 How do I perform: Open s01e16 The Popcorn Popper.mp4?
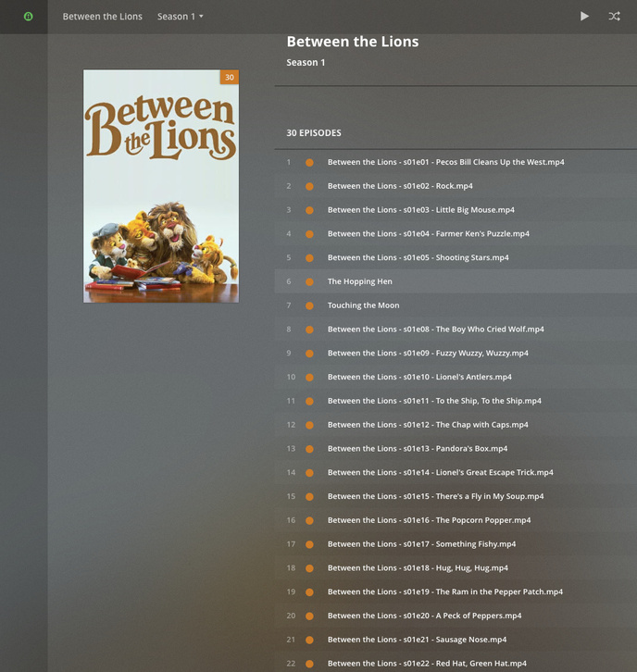tap(429, 520)
